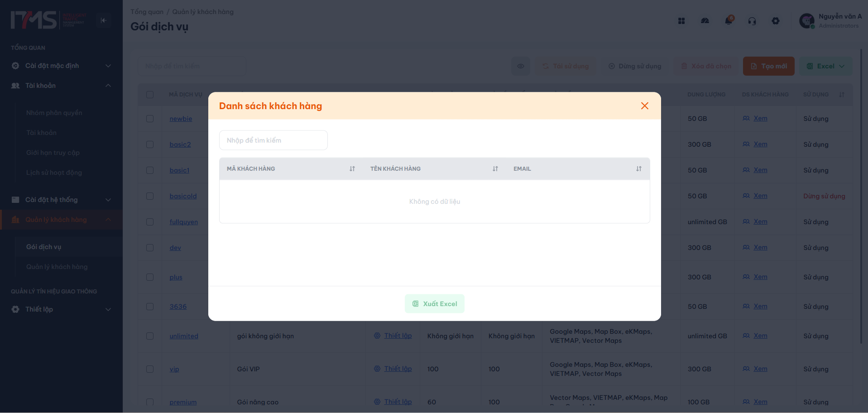The height and width of the screenshot is (413, 868).
Task: Click the main page search field
Action: pyautogui.click(x=192, y=66)
